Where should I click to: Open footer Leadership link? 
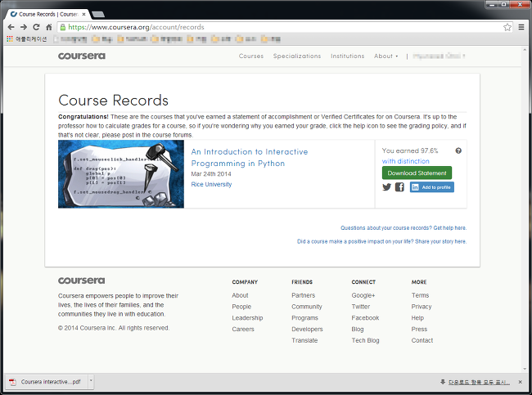(247, 317)
